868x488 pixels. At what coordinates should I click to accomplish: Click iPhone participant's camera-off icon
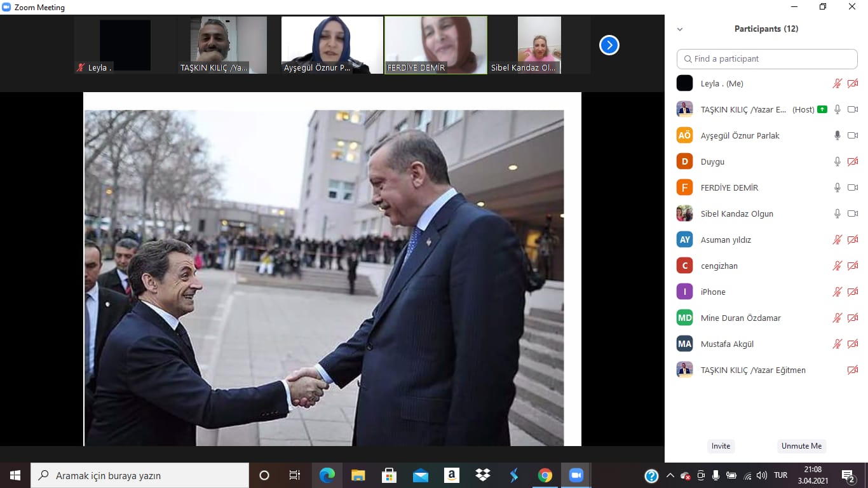[x=853, y=292]
